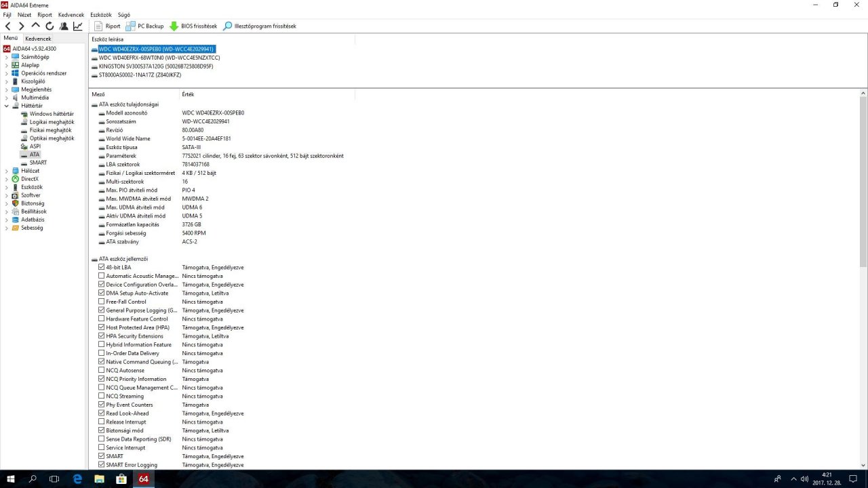This screenshot has height=488, width=868.
Task: Expand the Hálózat tree node
Action: click(x=7, y=171)
